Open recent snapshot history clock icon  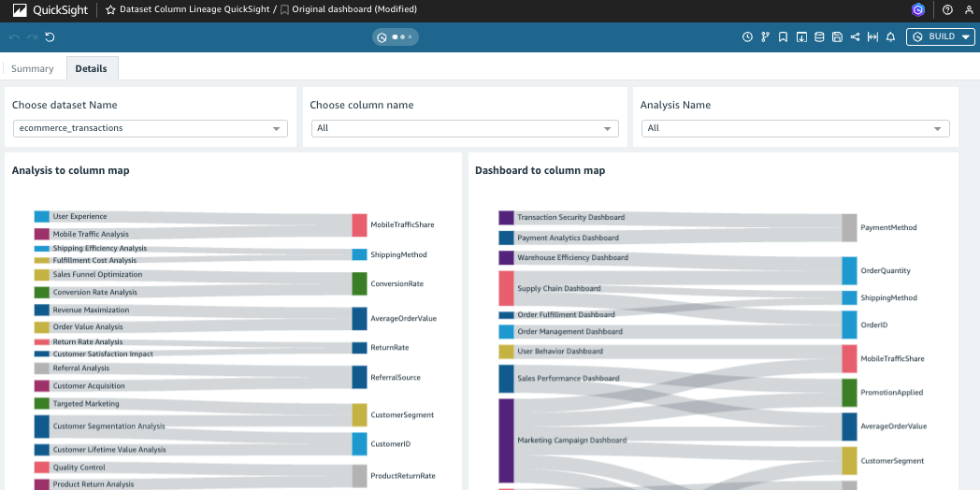(747, 36)
